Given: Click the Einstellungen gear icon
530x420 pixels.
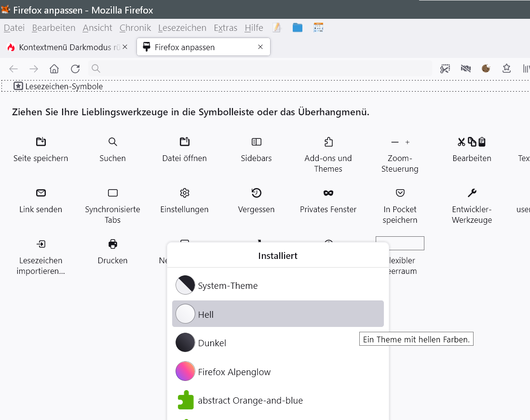Looking at the screenshot, I should click(184, 193).
